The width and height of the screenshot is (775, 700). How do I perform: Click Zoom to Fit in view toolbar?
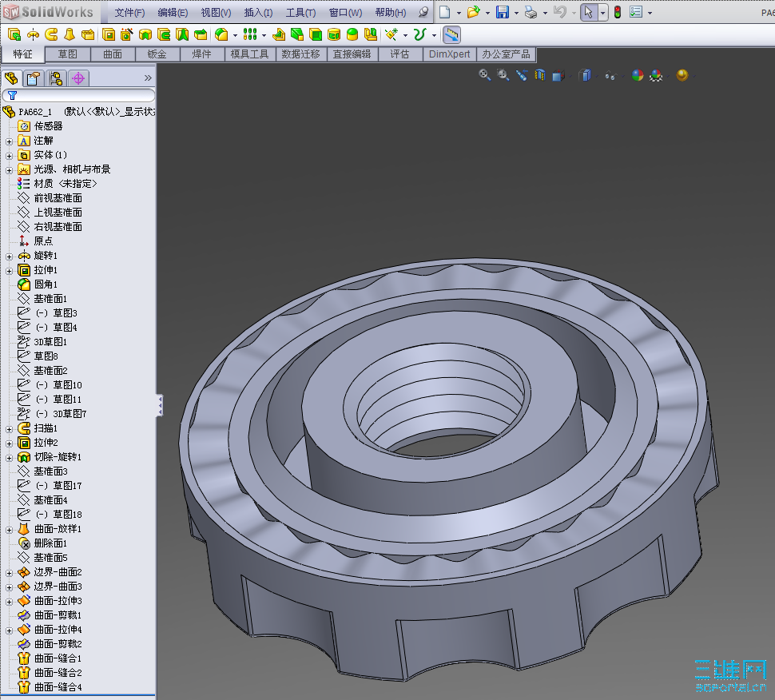pos(484,75)
